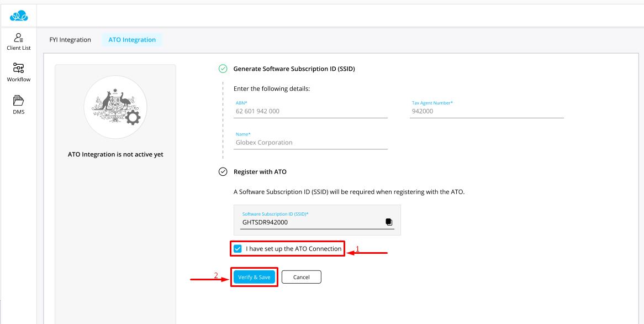The image size is (644, 324).
Task: Click the green Generate SSID step checkmark
Action: tap(223, 69)
